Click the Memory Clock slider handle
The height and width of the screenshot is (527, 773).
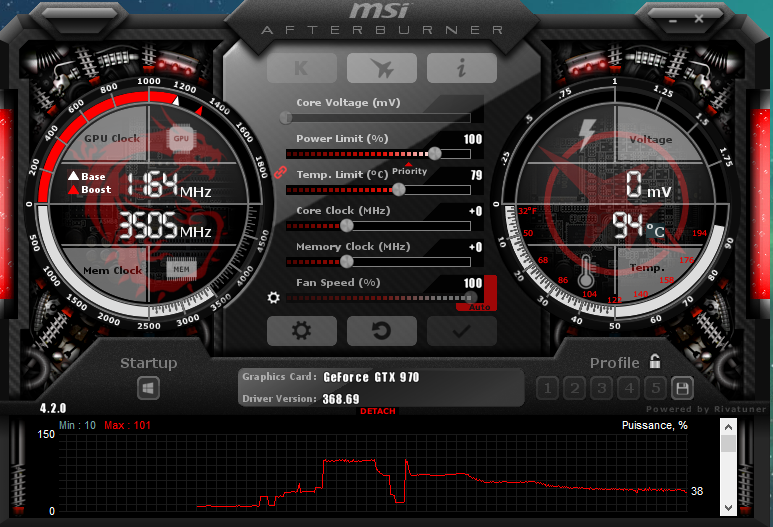coord(347,261)
